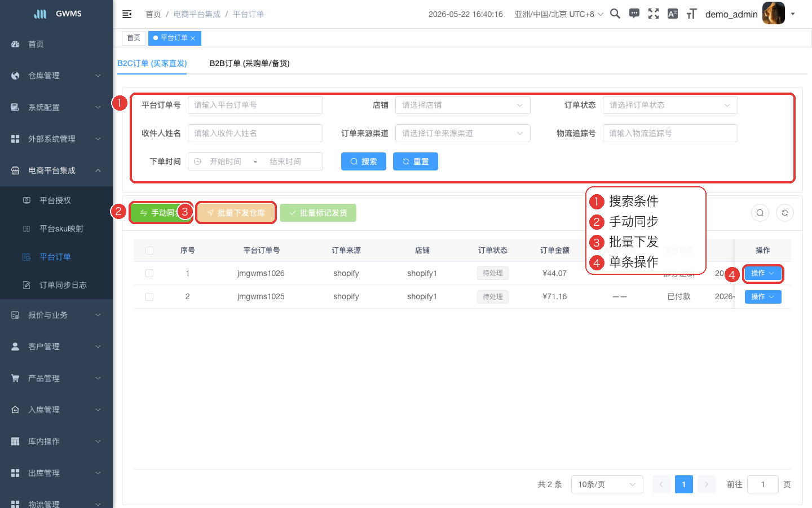Expand 外部系统管理 sidebar menu

click(x=56, y=139)
